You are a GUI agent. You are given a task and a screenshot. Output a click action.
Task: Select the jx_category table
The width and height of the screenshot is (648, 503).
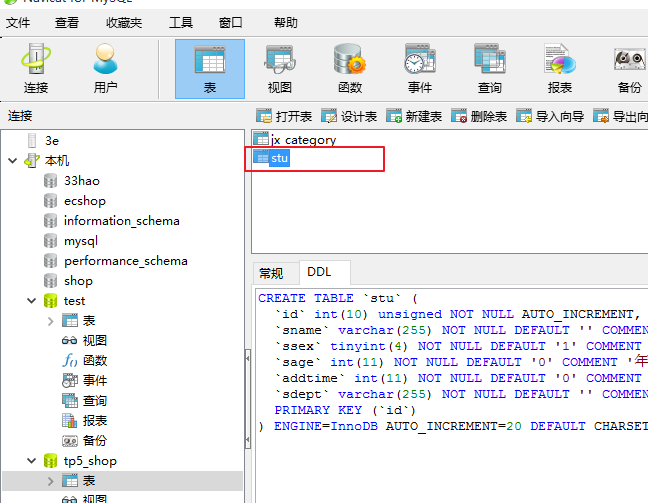tap(303, 140)
